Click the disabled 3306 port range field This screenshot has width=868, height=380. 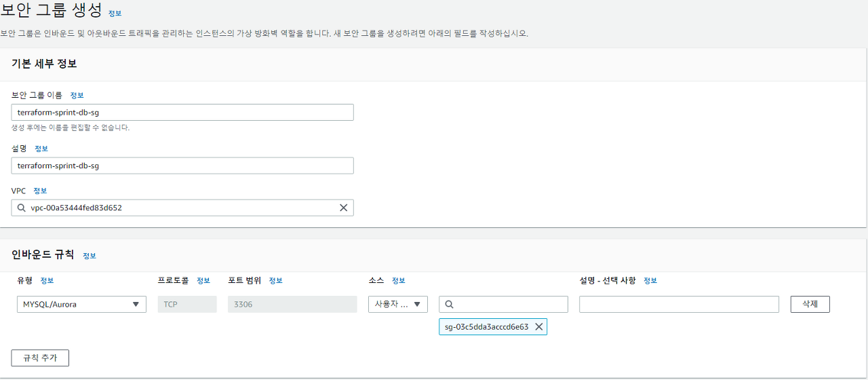292,305
